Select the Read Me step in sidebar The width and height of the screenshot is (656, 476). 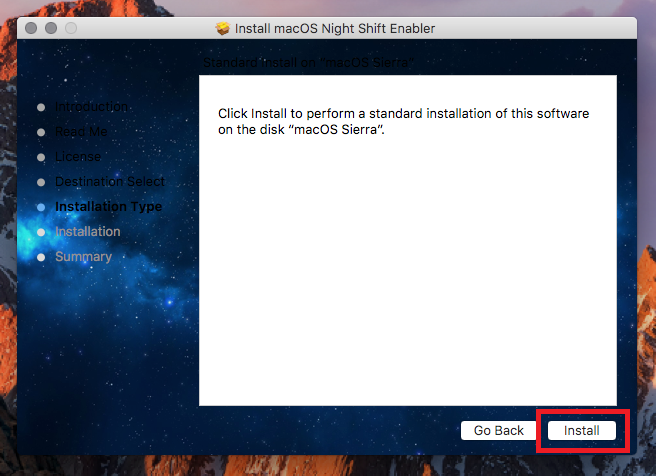coord(81,132)
